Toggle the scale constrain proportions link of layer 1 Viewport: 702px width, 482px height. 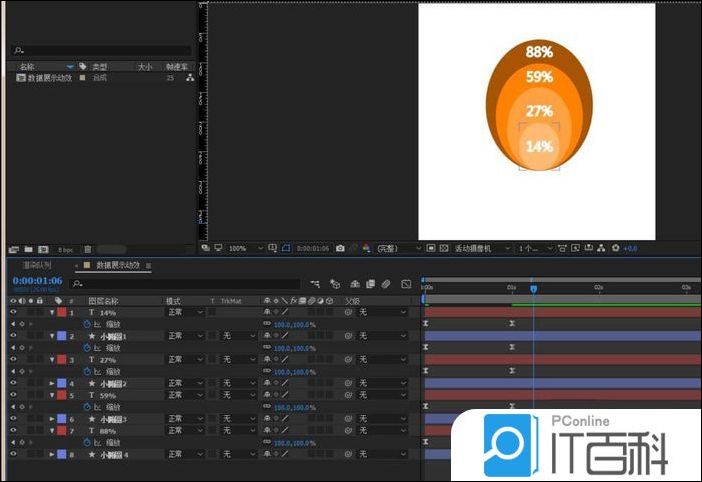(267, 323)
